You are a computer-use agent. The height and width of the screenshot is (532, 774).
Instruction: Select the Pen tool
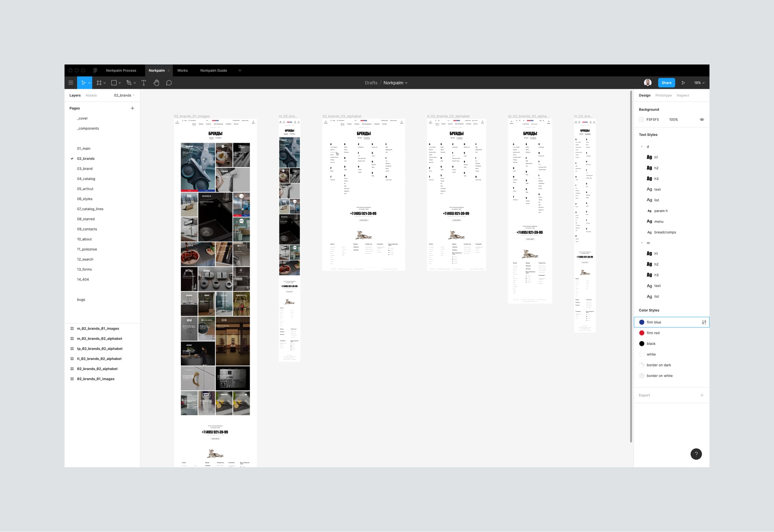coord(129,83)
